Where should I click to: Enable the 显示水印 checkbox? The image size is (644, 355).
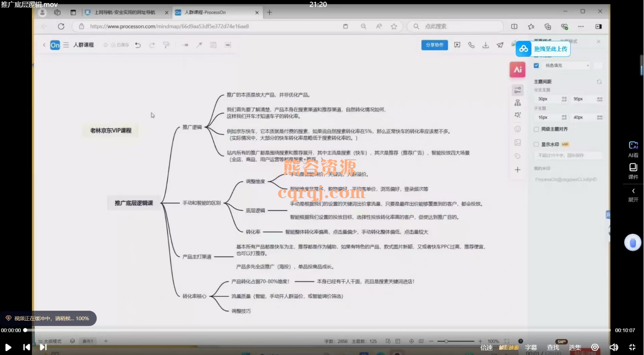(536, 144)
